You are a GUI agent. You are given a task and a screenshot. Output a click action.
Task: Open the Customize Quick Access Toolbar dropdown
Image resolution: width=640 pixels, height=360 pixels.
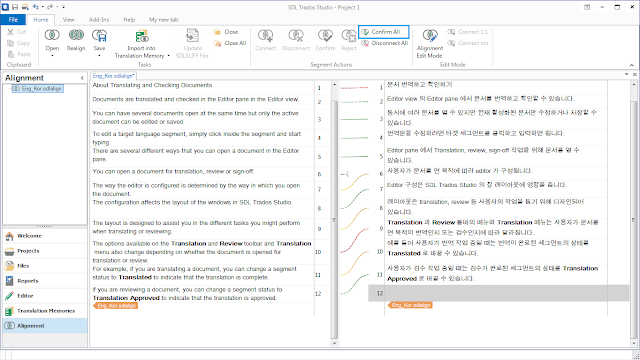coord(64,7)
